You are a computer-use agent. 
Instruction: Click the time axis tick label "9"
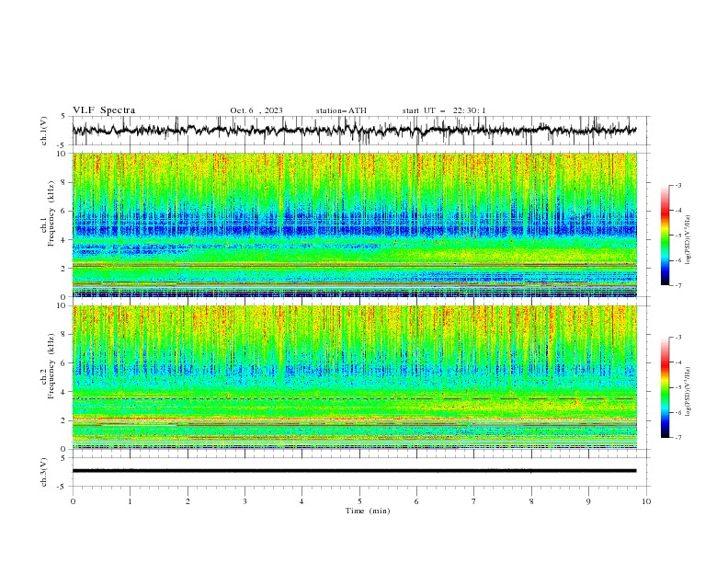pos(588,501)
